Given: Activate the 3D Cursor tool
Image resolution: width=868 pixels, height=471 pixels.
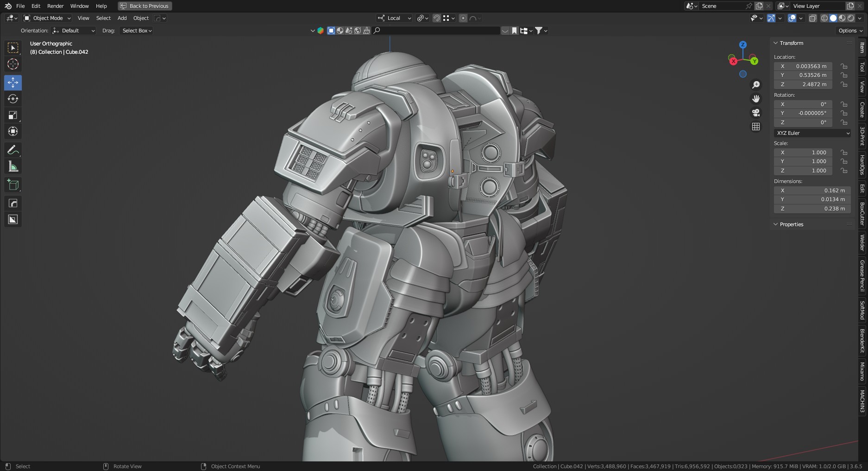Looking at the screenshot, I should [13, 64].
